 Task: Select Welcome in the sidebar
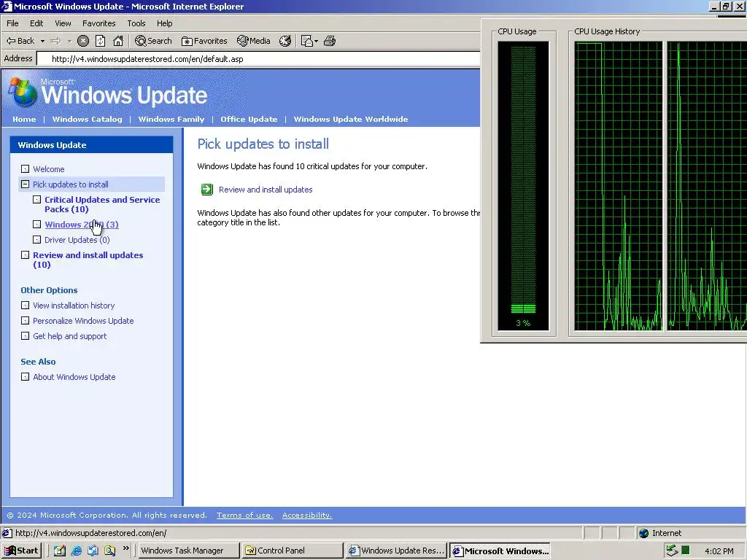(x=49, y=169)
